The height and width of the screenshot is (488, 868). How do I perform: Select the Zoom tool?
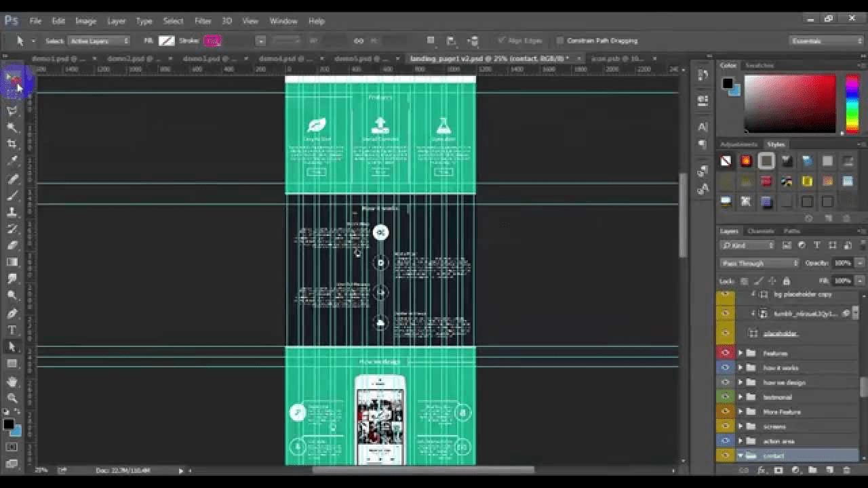(12, 399)
